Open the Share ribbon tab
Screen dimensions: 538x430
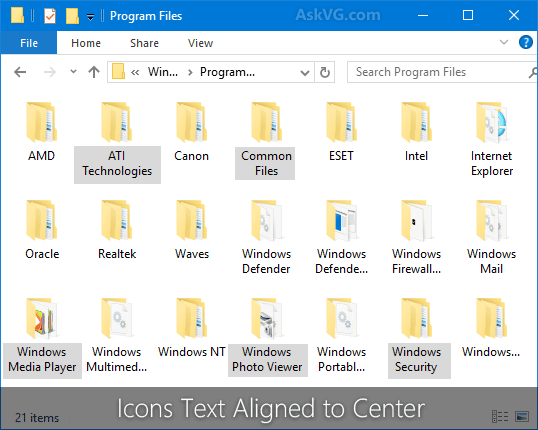(144, 43)
